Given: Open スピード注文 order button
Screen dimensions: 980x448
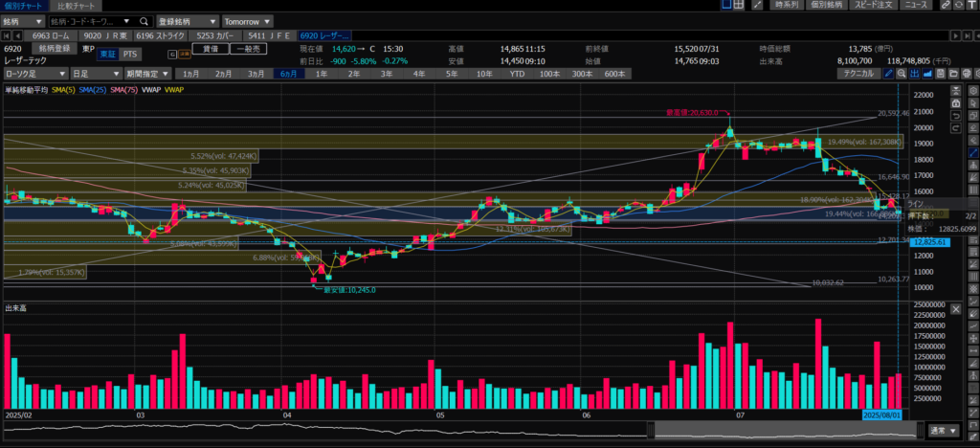Looking at the screenshot, I should (x=873, y=5).
